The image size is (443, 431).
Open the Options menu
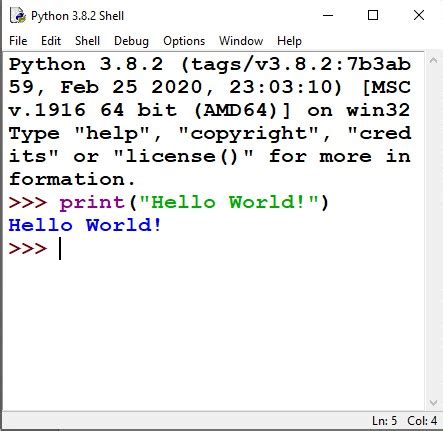point(184,41)
